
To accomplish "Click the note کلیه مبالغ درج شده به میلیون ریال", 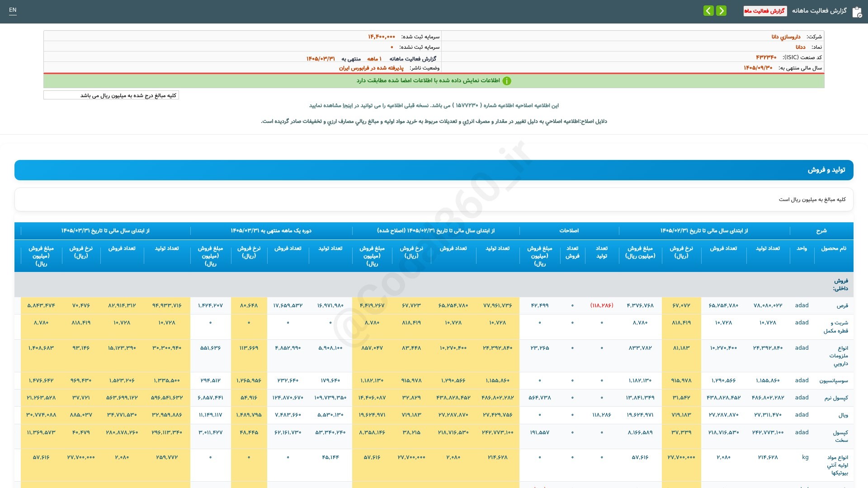I will coord(111,95).
